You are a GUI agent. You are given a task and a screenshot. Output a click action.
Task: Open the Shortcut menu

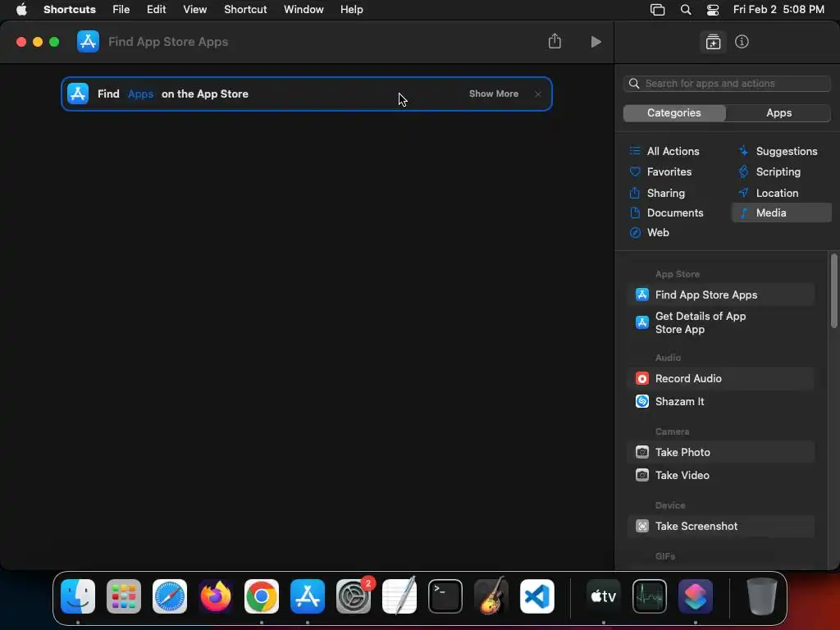point(245,10)
